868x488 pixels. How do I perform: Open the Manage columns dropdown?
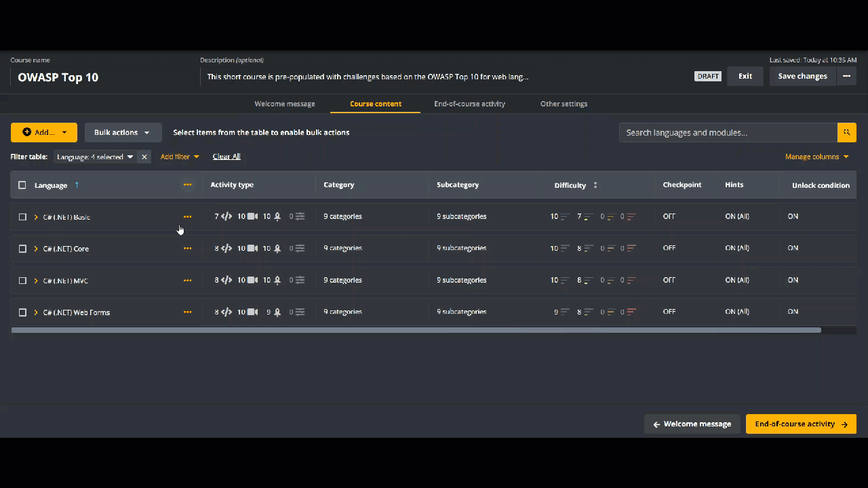[x=817, y=157]
